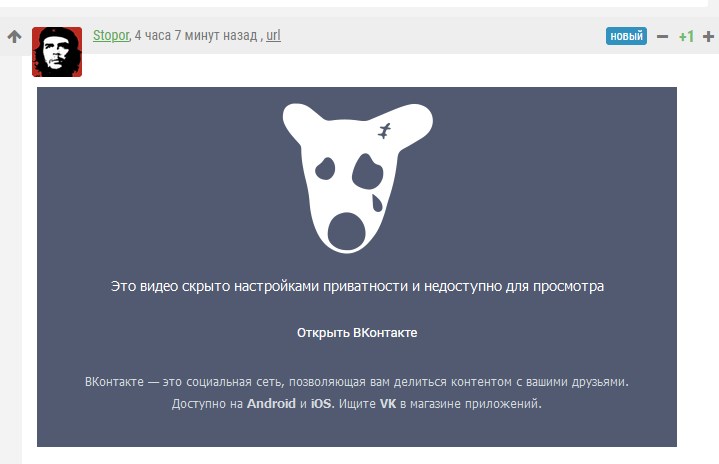The image size is (719, 464).
Task: Click the 'Это видео скрыто настройками приватности' message
Action: tap(357, 286)
